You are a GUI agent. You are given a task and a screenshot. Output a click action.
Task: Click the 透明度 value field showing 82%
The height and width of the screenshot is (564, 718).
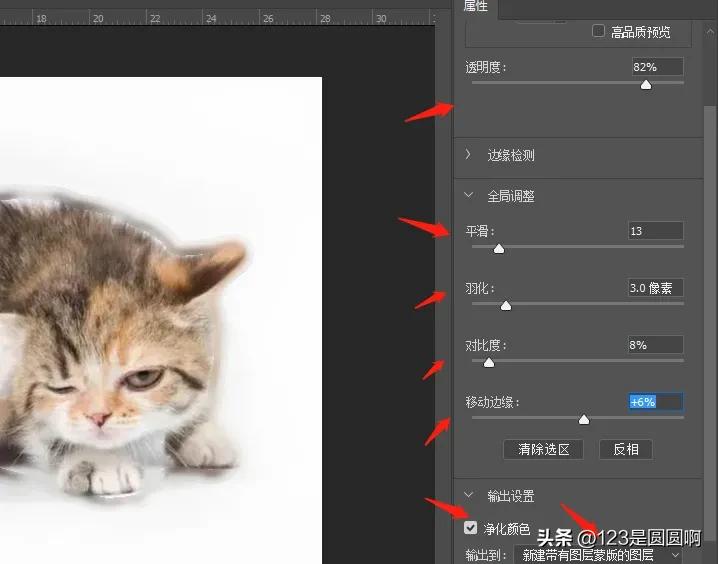(658, 67)
